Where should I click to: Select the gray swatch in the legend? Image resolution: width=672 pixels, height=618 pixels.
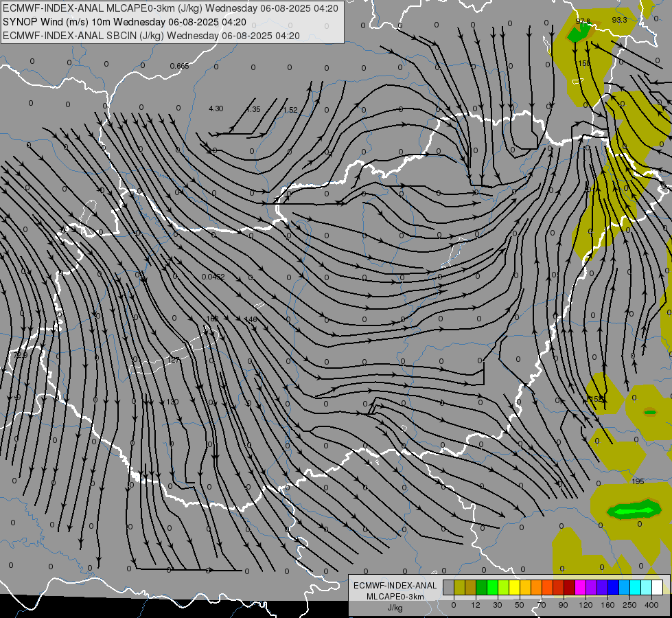449,588
